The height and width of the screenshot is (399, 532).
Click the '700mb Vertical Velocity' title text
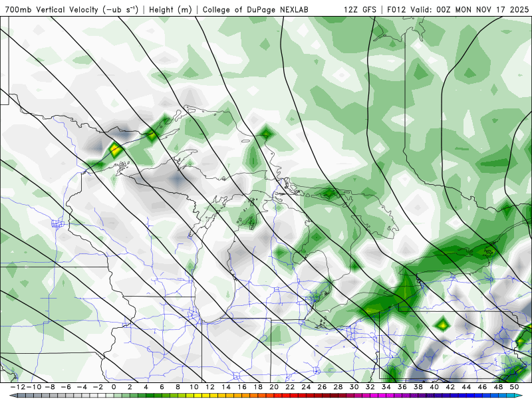tap(51, 9)
